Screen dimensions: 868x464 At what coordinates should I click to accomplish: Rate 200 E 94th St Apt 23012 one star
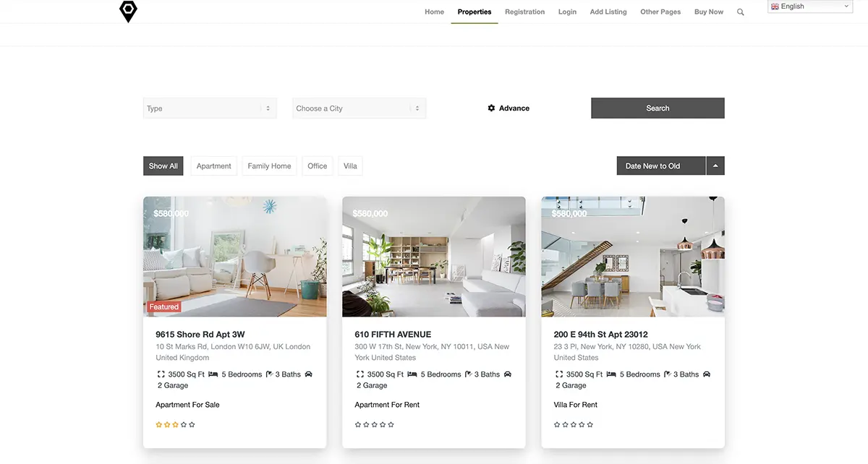[557, 425]
